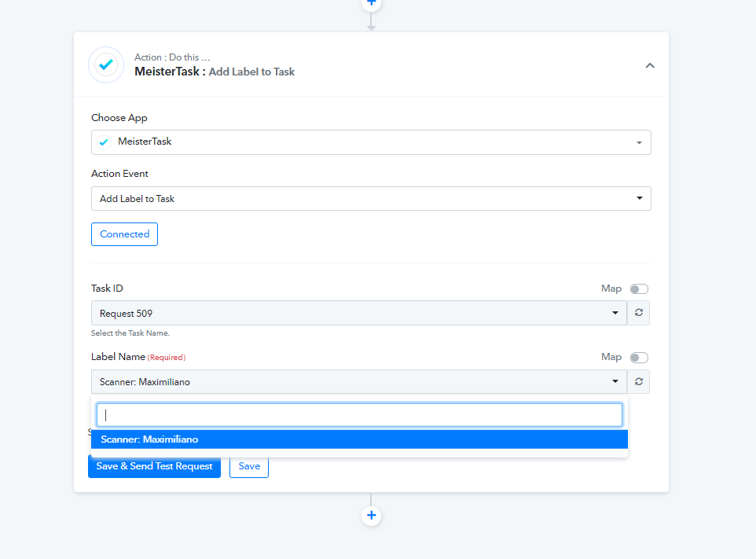Refresh the Task ID field list
756x559 pixels.
pos(639,313)
